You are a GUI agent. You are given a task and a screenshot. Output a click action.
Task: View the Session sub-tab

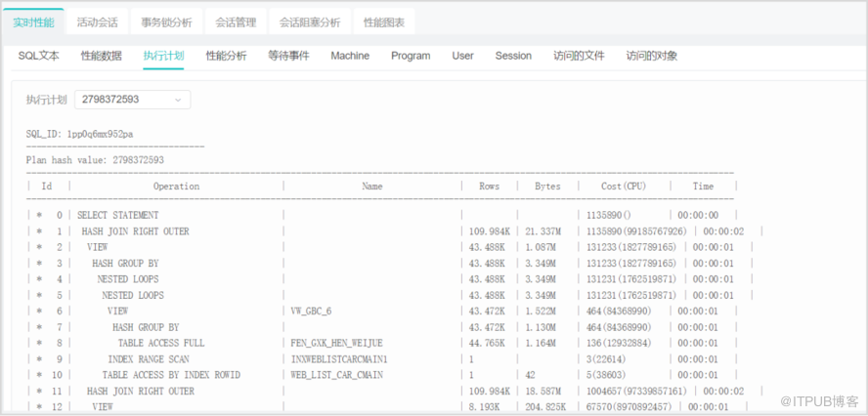[513, 57]
